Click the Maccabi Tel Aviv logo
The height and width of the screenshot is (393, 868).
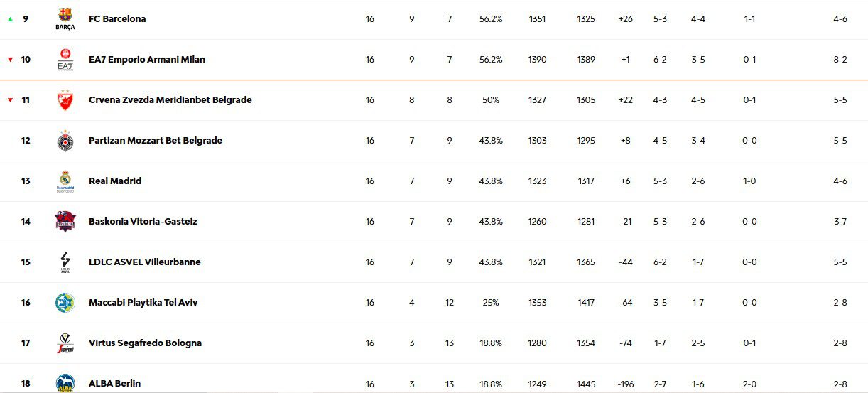tap(65, 303)
